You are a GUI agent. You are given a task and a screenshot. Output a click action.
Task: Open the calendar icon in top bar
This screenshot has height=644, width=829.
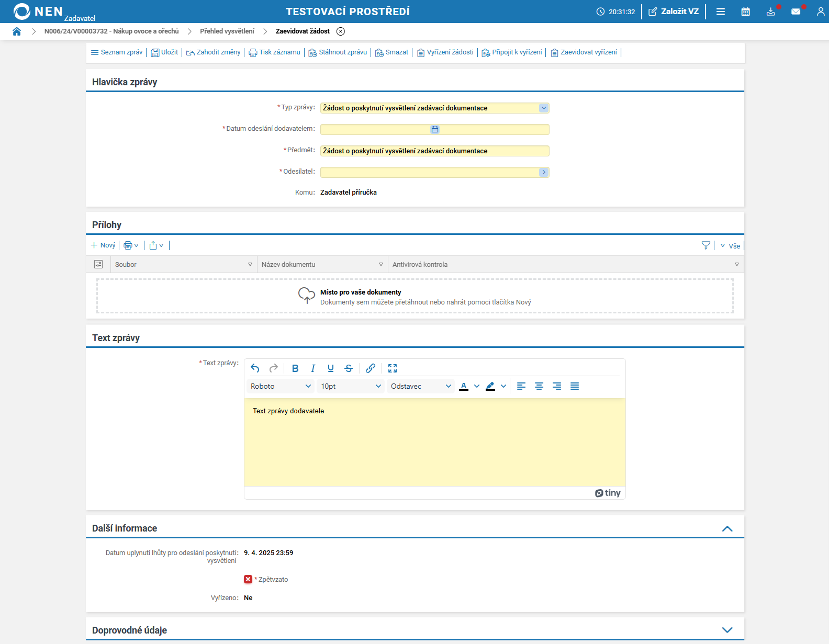745,12
